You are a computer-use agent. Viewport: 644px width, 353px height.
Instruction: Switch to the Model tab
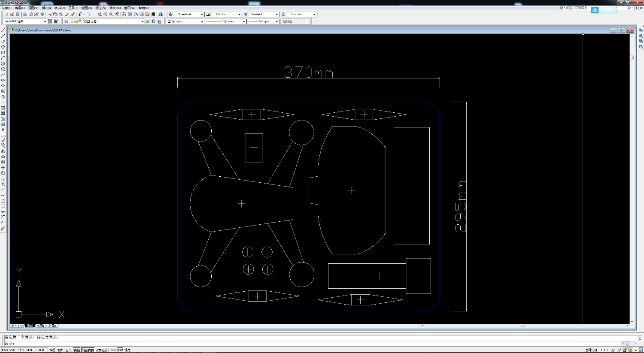click(x=30, y=326)
